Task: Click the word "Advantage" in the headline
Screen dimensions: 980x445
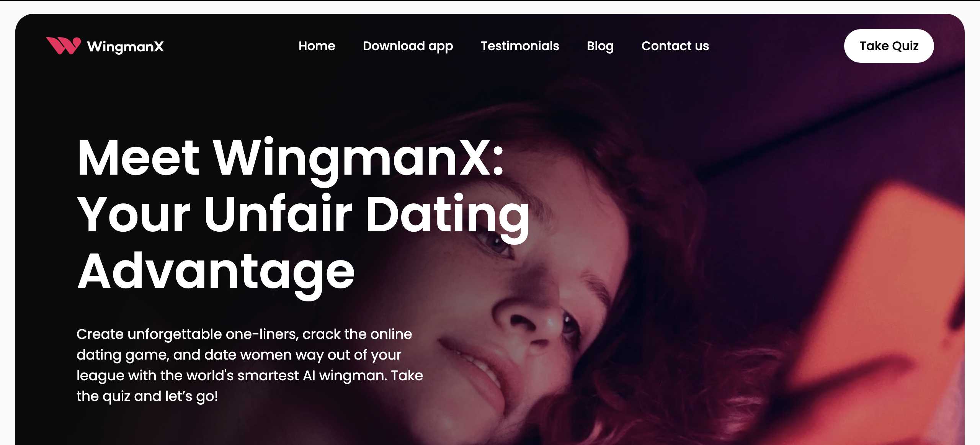Action: (216, 272)
